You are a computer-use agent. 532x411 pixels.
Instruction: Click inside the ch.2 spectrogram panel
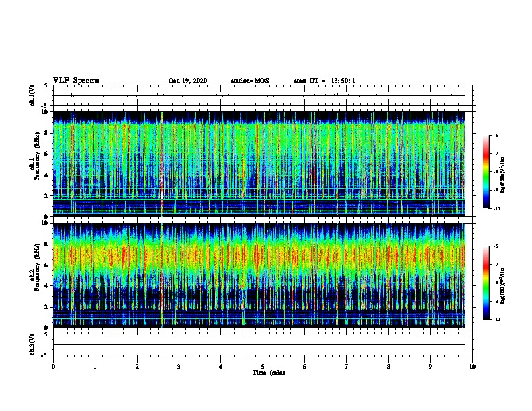coord(259,275)
